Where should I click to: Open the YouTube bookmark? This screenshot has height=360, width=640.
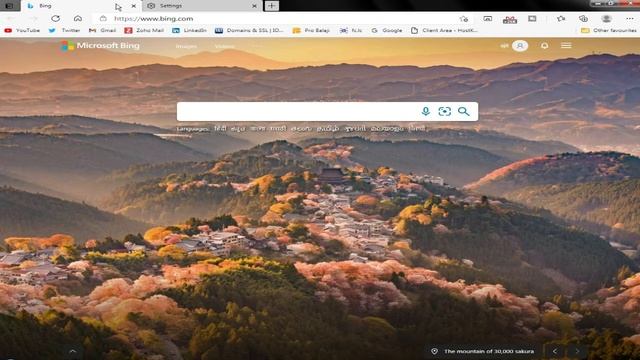tap(22, 30)
